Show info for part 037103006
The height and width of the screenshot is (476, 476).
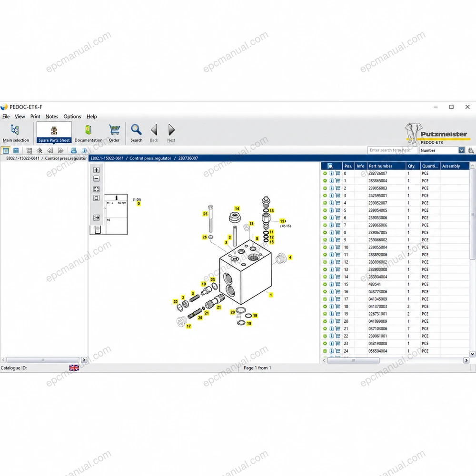(331, 329)
